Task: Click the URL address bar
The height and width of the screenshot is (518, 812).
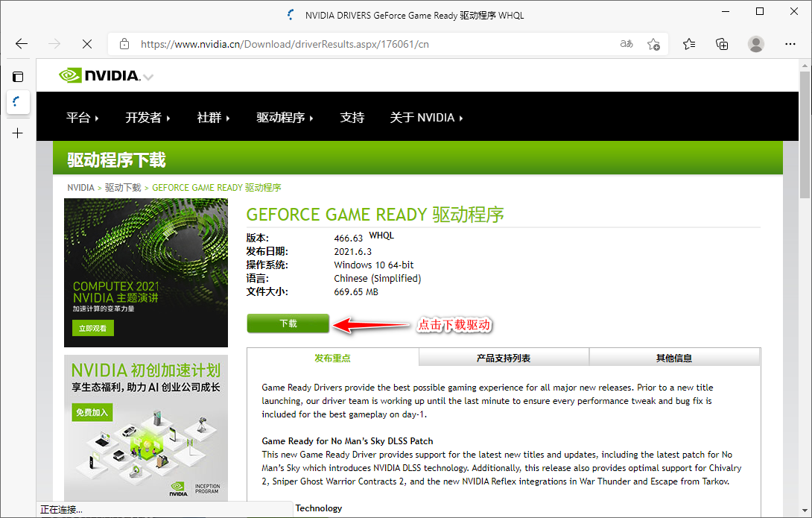Action: [x=372, y=44]
